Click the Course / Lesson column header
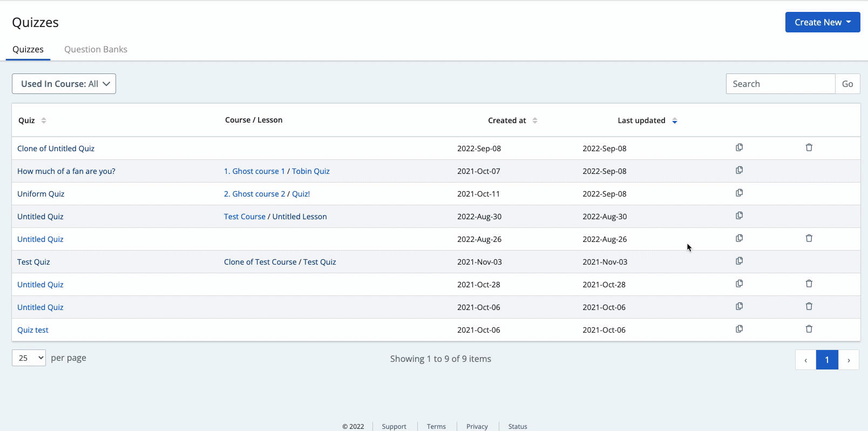Viewport: 868px width, 431px height. (x=254, y=120)
